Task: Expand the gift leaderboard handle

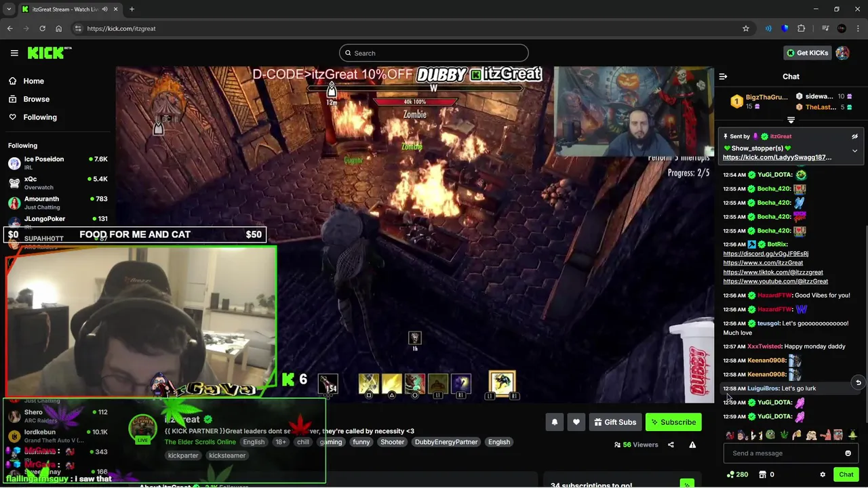Action: click(x=791, y=120)
